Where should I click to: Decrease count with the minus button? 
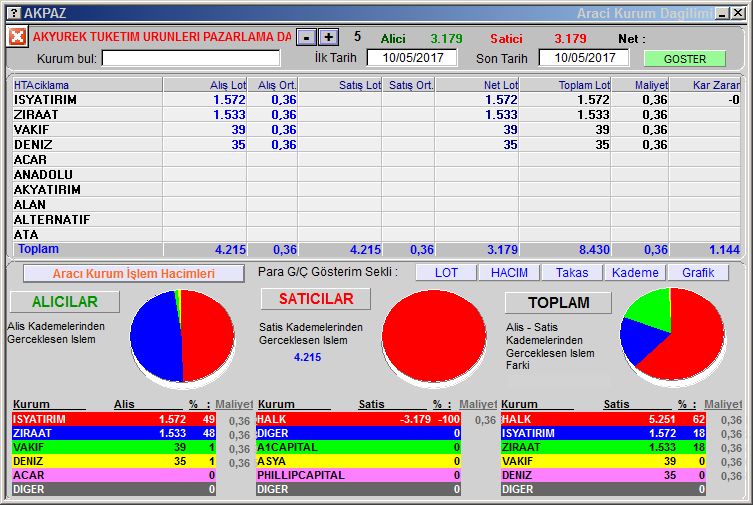tap(306, 37)
